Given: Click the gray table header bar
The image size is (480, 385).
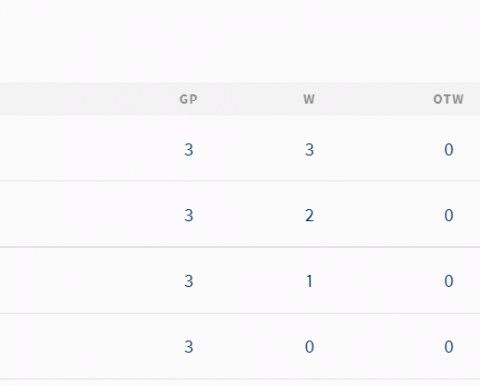Looking at the screenshot, I should 240,99.
